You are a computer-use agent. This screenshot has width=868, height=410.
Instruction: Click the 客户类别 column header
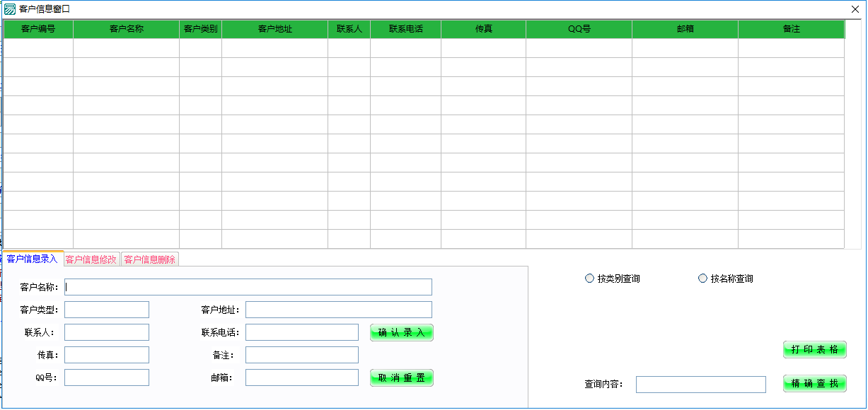[201, 29]
